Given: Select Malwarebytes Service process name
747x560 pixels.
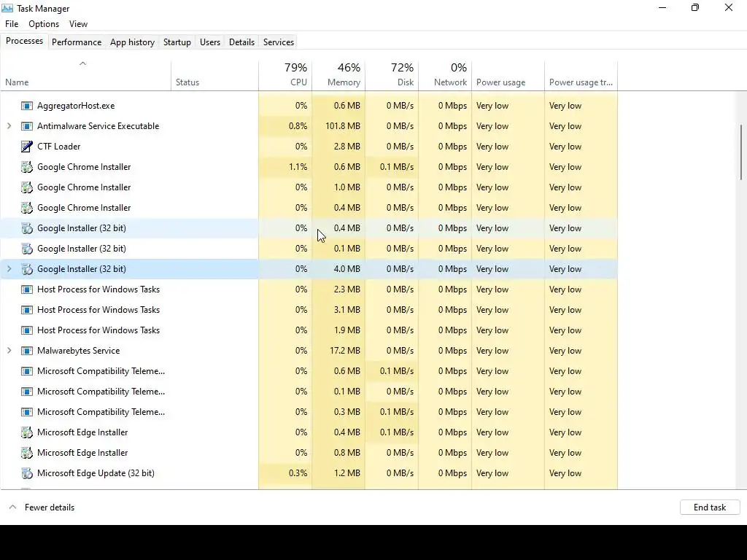Looking at the screenshot, I should [x=79, y=351].
